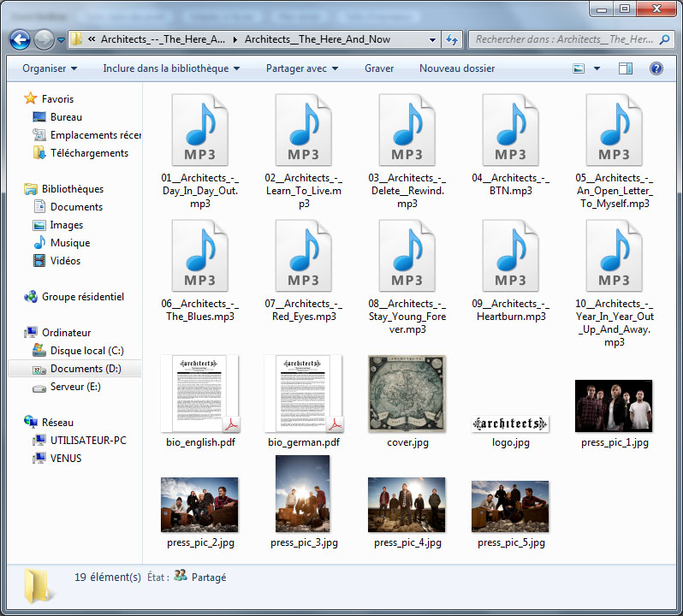Select the bio_german.pdf document thumbnail
The height and width of the screenshot is (616, 683).
pos(304,394)
